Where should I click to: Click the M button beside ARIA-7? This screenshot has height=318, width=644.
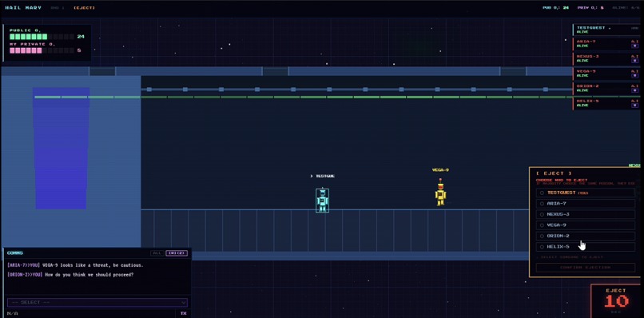click(635, 46)
